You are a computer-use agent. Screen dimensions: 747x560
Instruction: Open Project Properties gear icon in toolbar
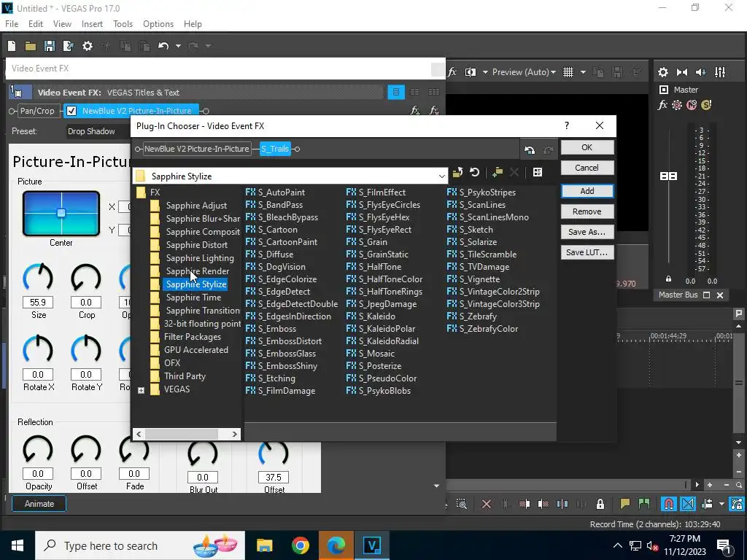(88, 46)
